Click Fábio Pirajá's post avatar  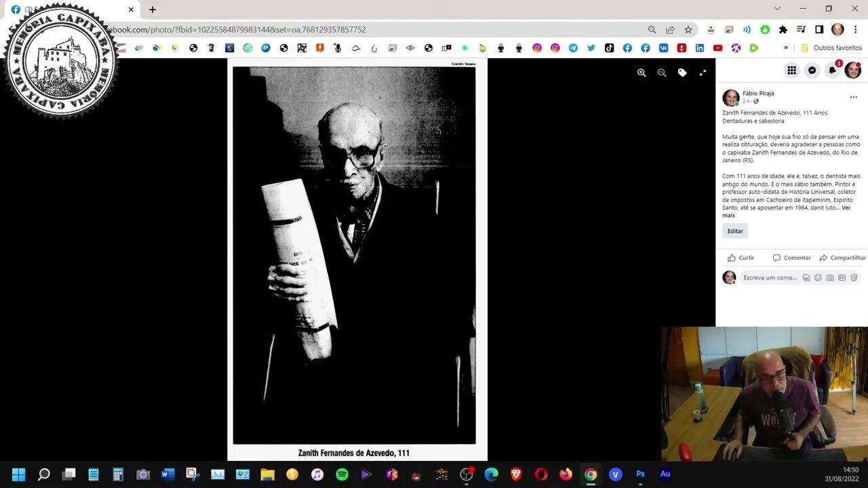(x=730, y=98)
